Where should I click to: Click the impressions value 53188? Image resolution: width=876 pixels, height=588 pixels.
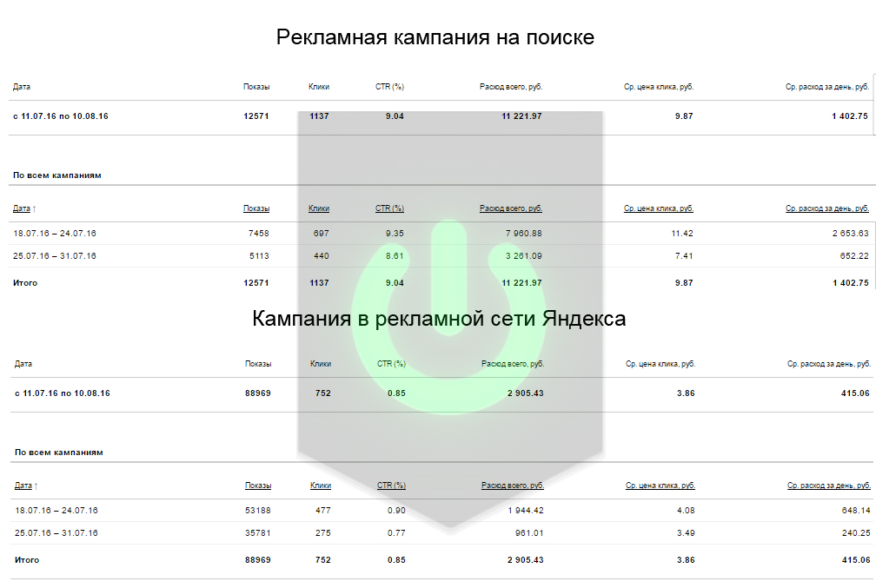258,511
